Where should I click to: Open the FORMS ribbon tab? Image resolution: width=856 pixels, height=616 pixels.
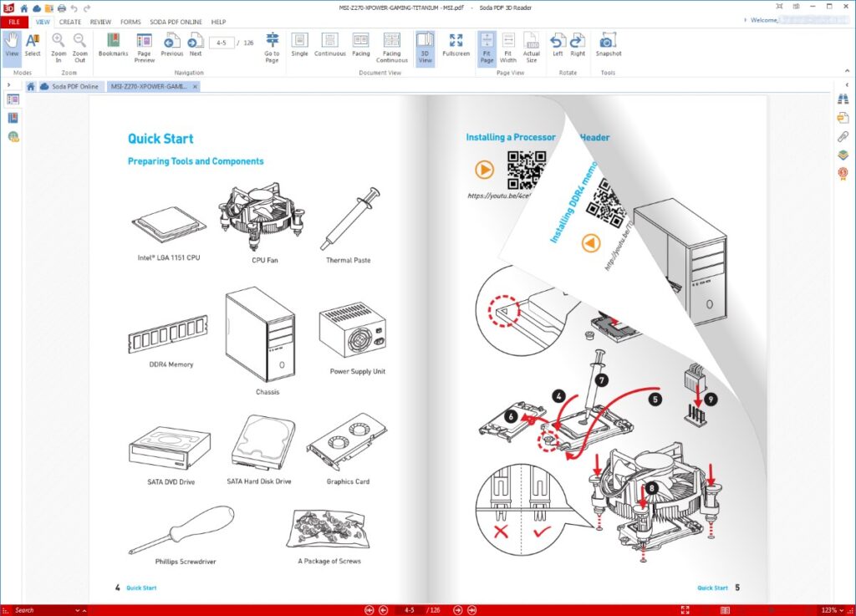click(130, 22)
